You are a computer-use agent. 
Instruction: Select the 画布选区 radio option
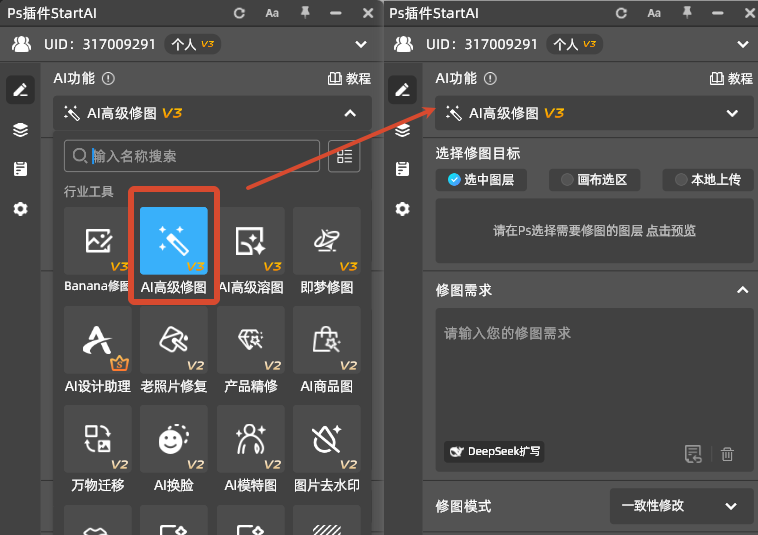pyautogui.click(x=595, y=180)
